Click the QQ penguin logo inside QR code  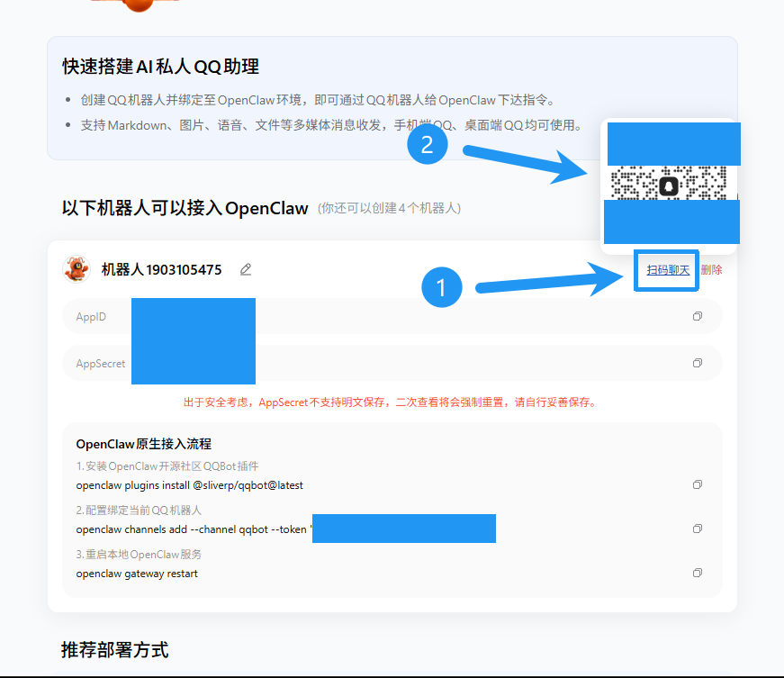pyautogui.click(x=668, y=185)
